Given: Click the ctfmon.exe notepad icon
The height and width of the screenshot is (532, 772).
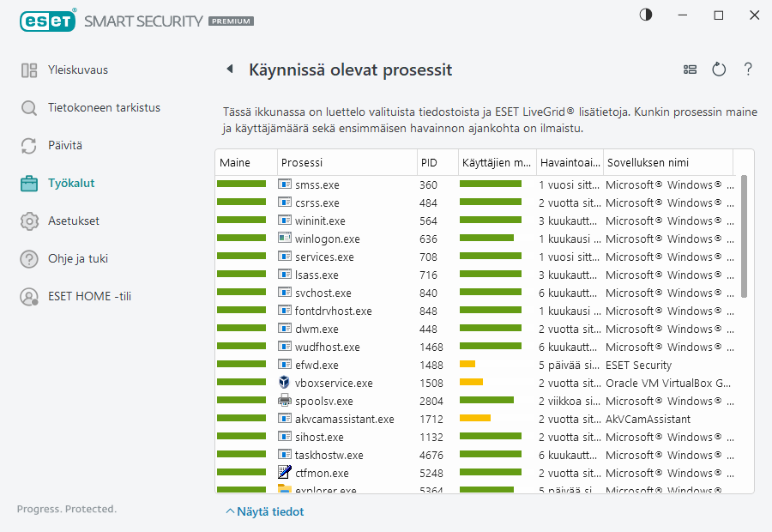Looking at the screenshot, I should click(x=285, y=473).
